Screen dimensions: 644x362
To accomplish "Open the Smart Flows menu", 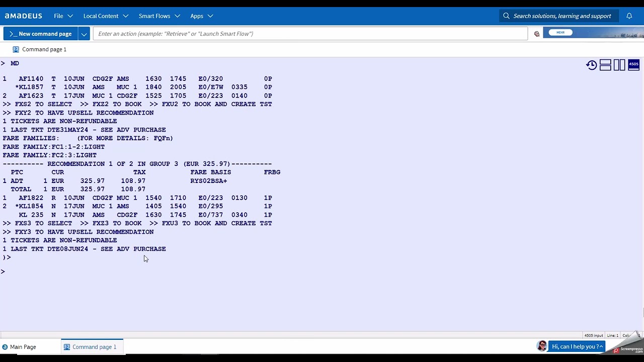I will [x=159, y=16].
